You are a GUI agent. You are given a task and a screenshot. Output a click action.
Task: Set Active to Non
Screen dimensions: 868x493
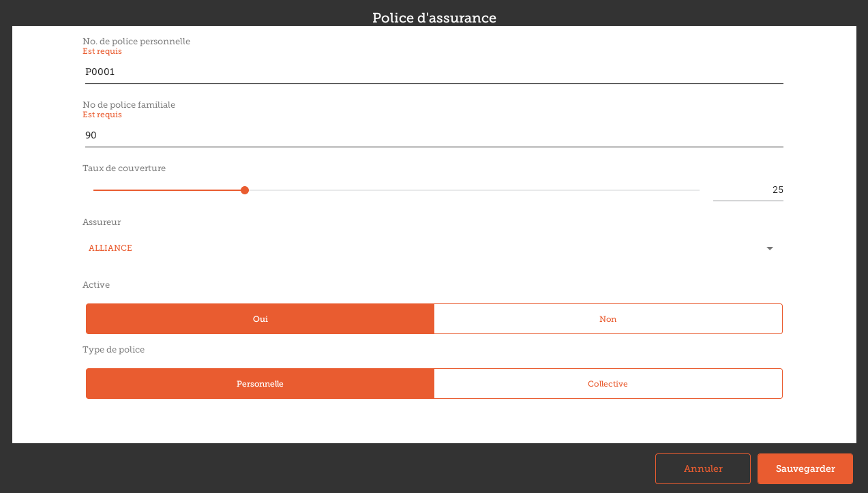pos(608,319)
